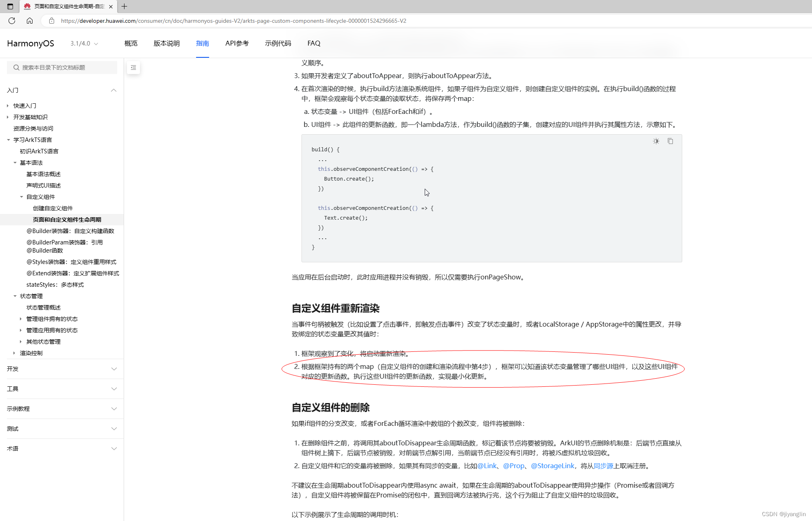Switch to the API参考 tab
The image size is (812, 521).
pyautogui.click(x=237, y=44)
